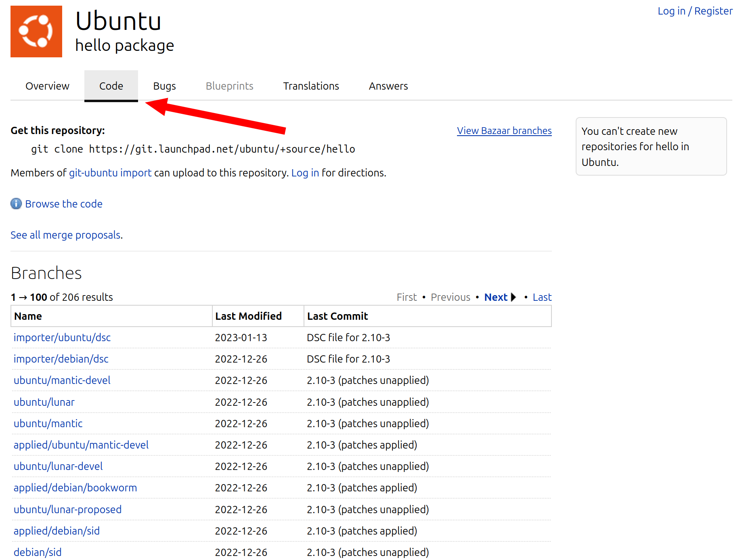Click the git clone command text
The image size is (742, 560).
click(193, 149)
